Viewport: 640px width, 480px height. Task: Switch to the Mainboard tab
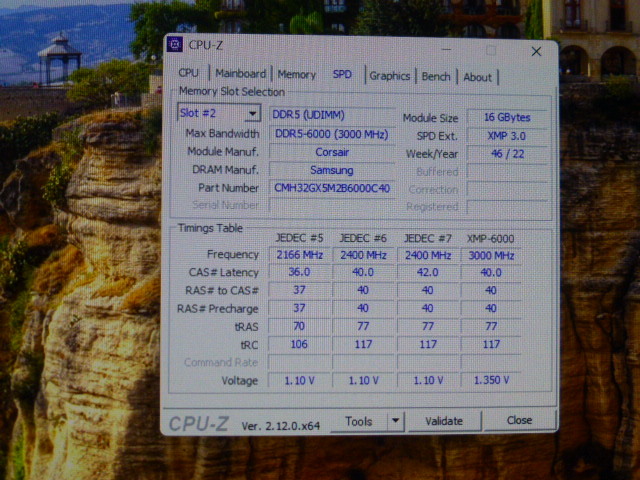click(240, 74)
